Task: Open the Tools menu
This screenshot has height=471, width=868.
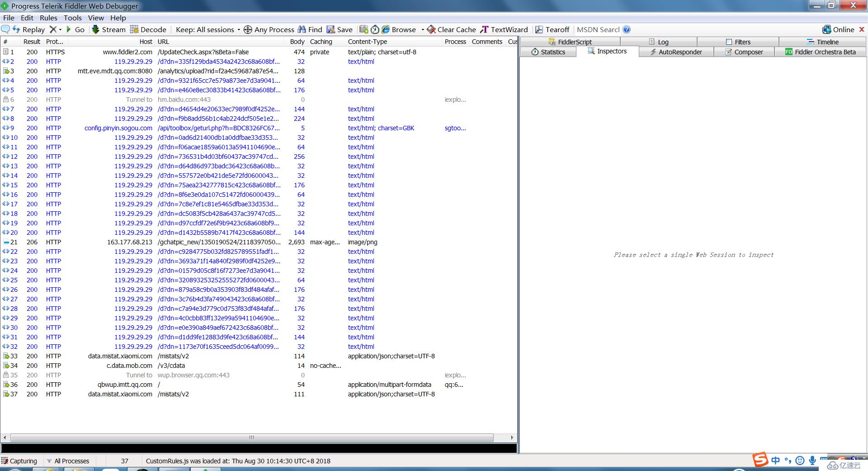Action: point(73,18)
